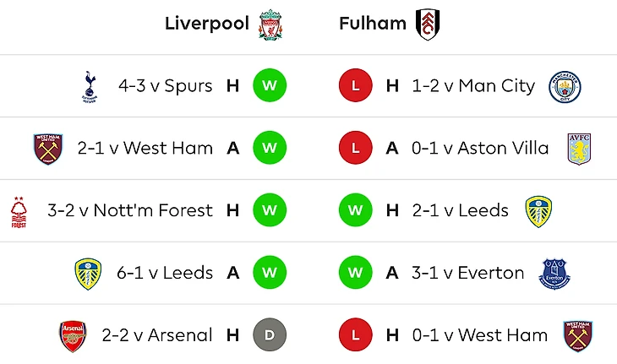This screenshot has height=364, width=617.
Task: Open the Aston Villa club crest
Action: [x=579, y=149]
